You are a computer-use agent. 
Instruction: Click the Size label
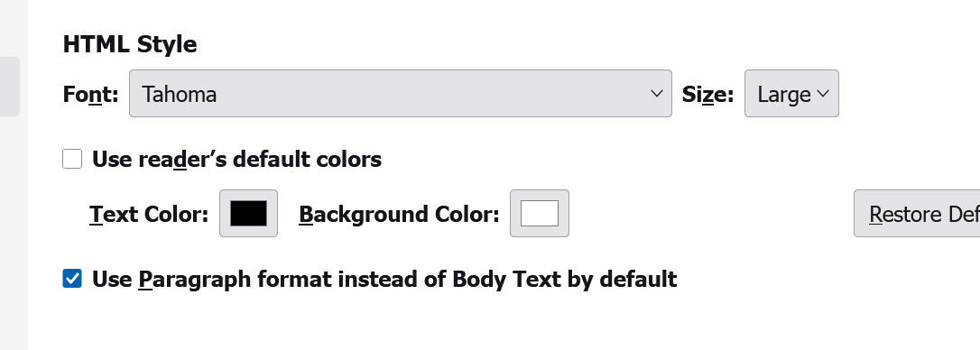[x=707, y=95]
